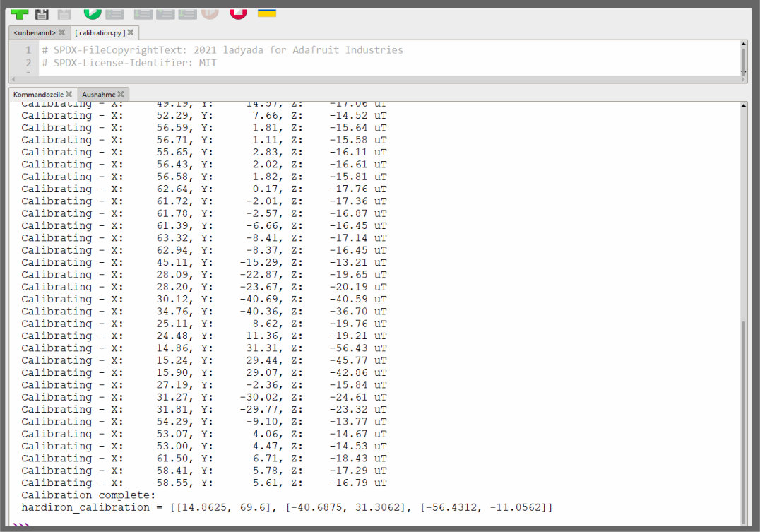Open the Kommandozeile panel tab
Screen dimensions: 760x532
38,94
